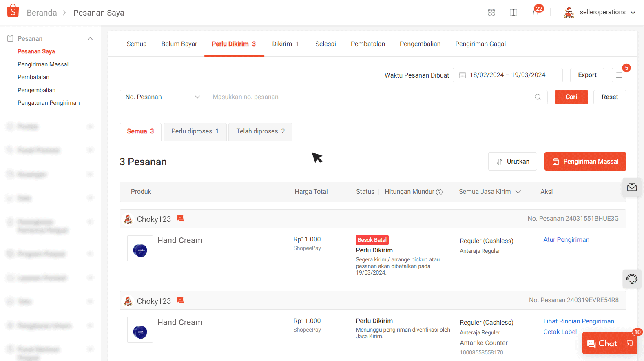Click the Shopee logo icon
Screen dimensions: 644x361
13,11
